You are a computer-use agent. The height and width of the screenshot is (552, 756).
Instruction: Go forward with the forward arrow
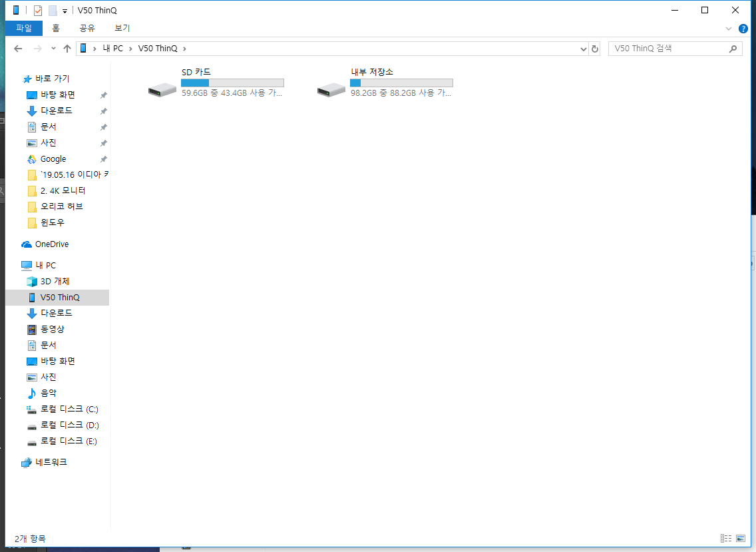[x=37, y=48]
